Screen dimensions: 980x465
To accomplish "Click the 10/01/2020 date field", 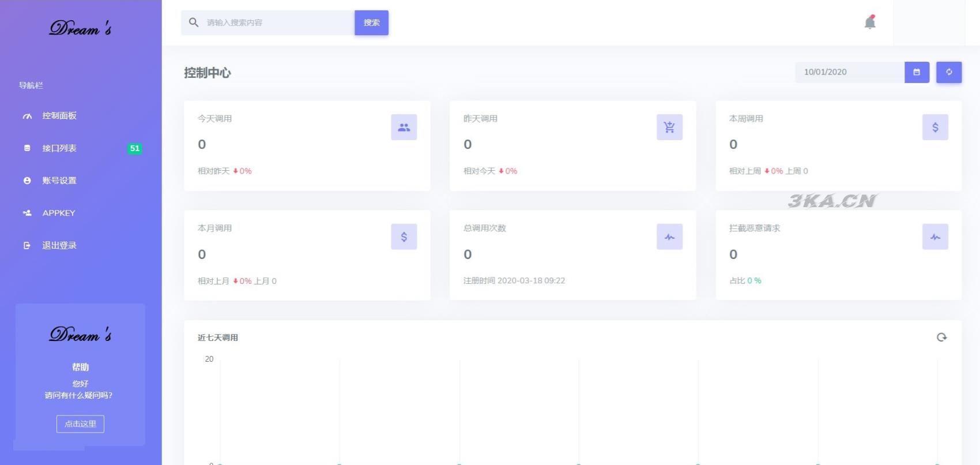I will pyautogui.click(x=849, y=72).
